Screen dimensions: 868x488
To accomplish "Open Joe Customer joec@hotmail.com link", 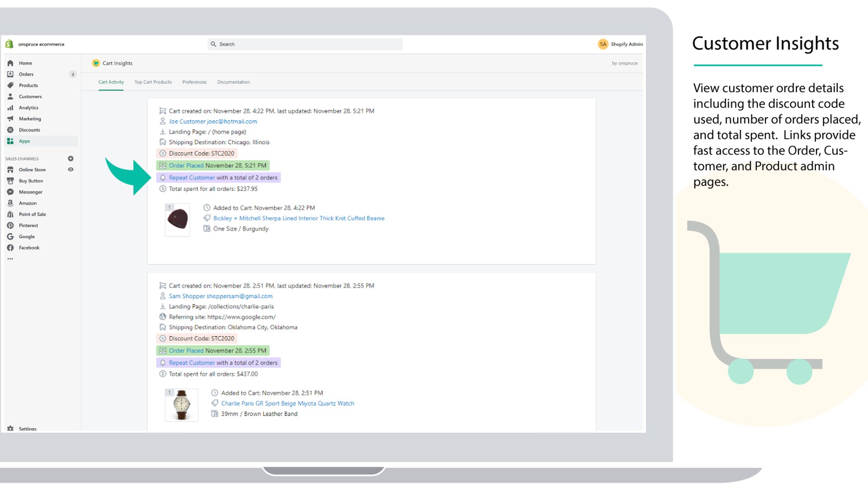I will (x=213, y=121).
